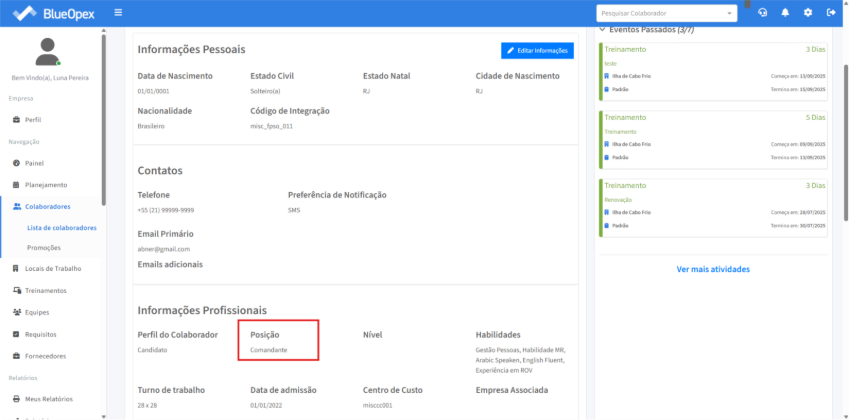Screen dimensions: 849x420
Task: Click the user avatar picture
Action: [47, 52]
